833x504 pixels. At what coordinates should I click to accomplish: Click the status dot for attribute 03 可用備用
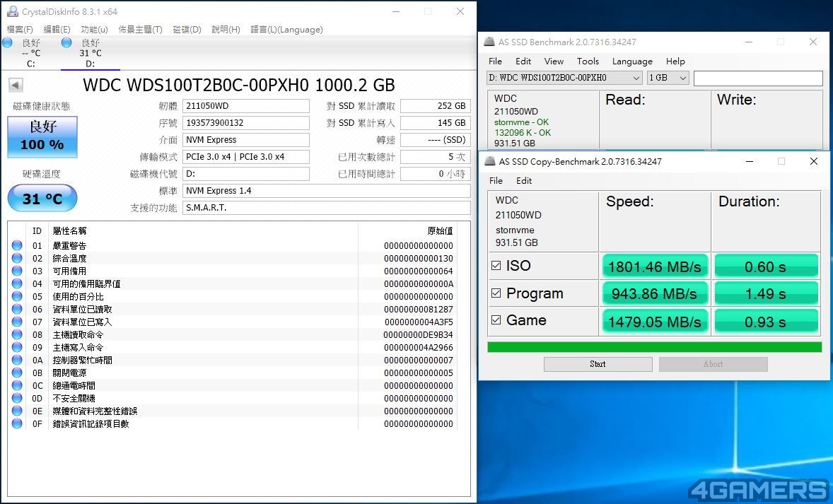[17, 271]
